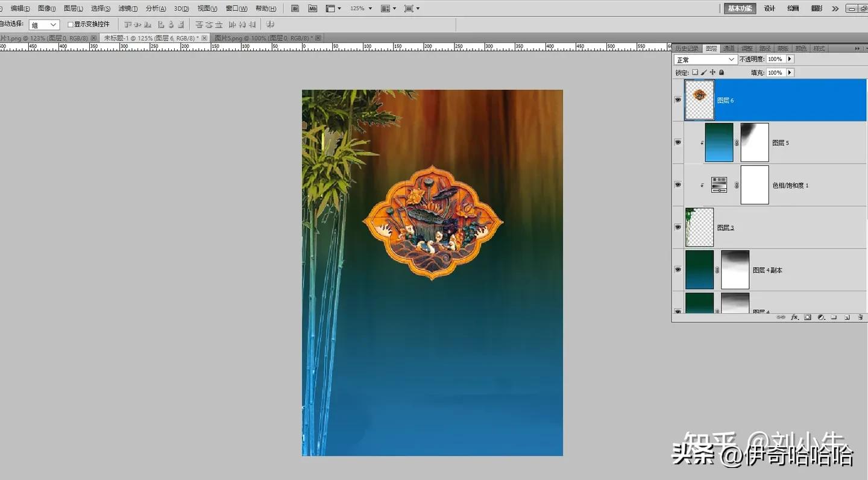868x480 pixels.
Task: Hide the 图层 5 layer visibility eye
Action: [678, 142]
